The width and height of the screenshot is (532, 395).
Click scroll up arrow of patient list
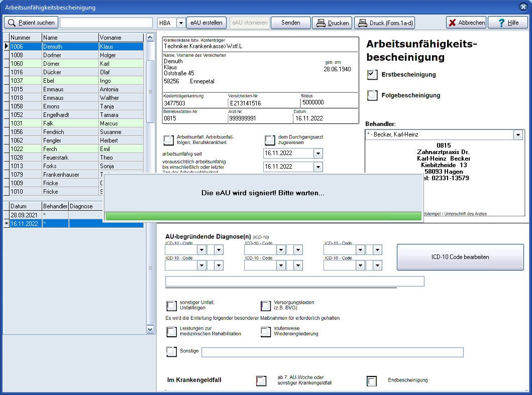tap(150, 37)
